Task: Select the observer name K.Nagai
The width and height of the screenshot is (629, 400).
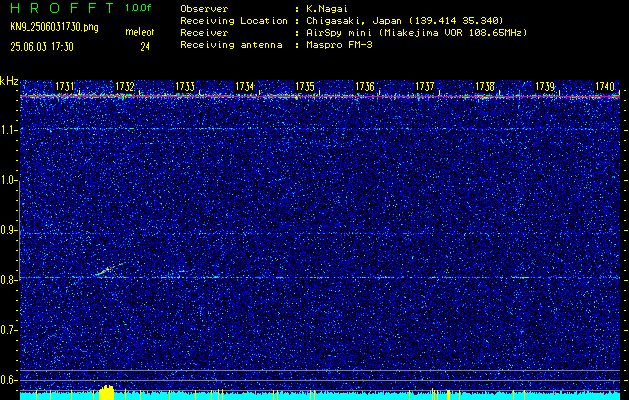Action: (x=327, y=9)
